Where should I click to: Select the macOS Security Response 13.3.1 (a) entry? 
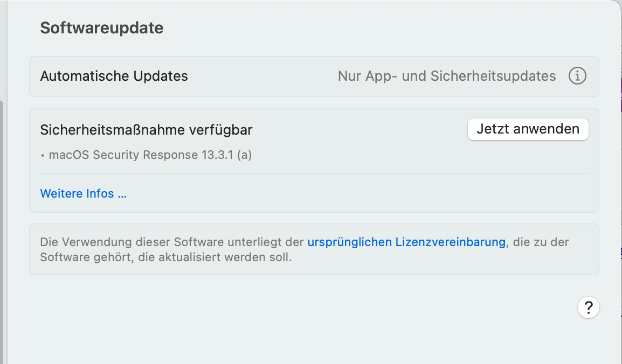click(x=150, y=155)
